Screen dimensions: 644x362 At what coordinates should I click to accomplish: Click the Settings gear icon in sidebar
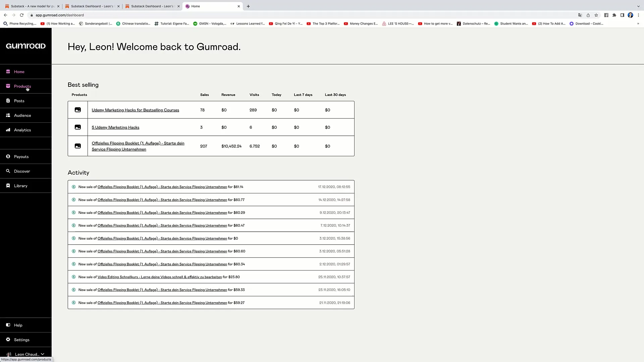coord(8,340)
